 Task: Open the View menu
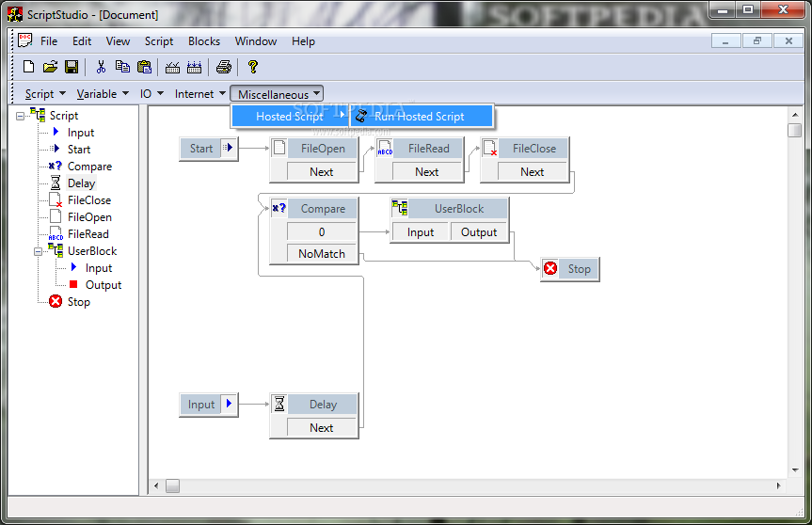point(118,40)
